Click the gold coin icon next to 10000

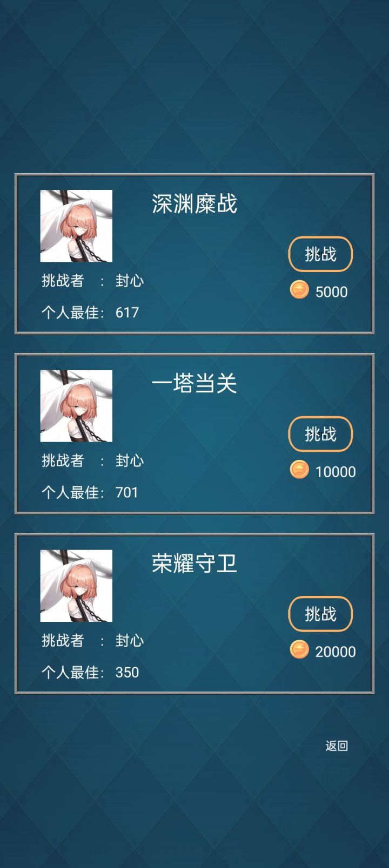[299, 470]
